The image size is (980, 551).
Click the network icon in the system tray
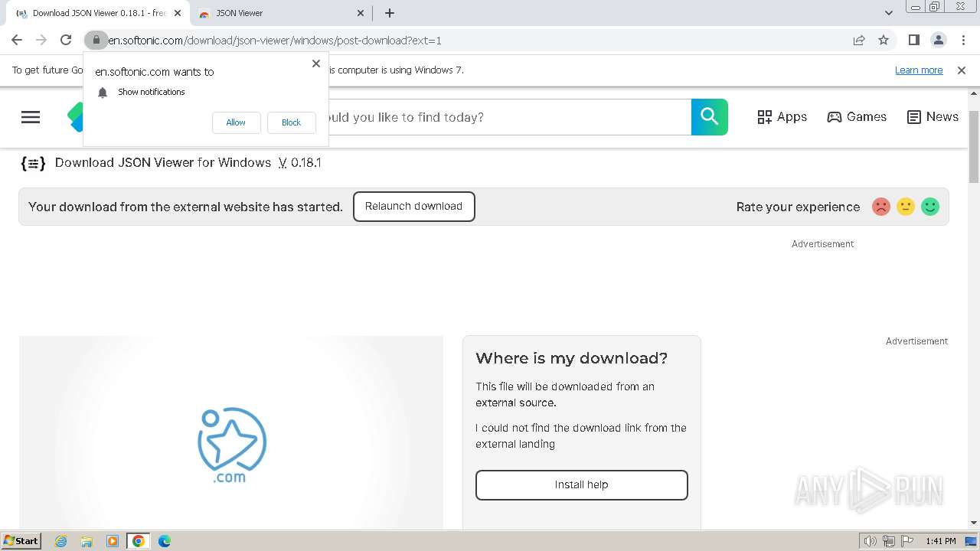click(889, 541)
